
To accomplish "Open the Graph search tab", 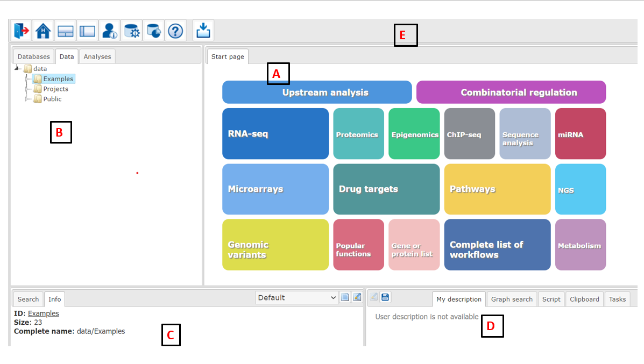I will [x=512, y=299].
